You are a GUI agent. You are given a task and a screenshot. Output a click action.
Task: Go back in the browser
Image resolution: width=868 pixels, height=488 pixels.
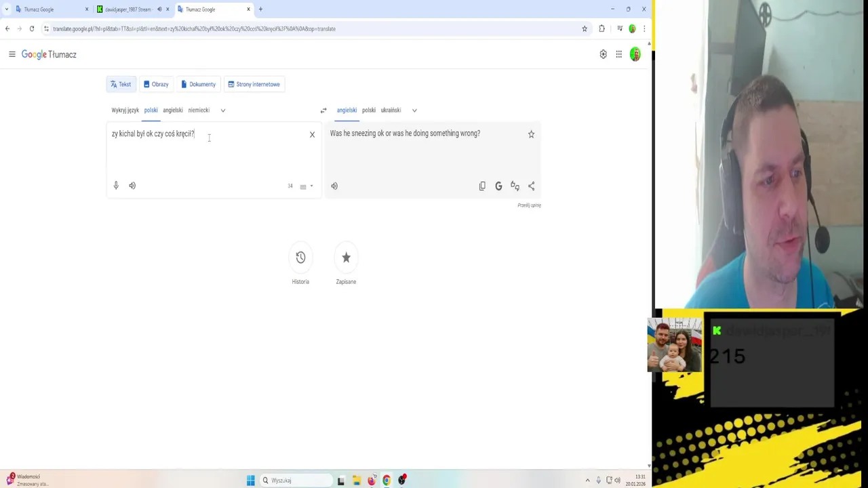click(x=7, y=28)
